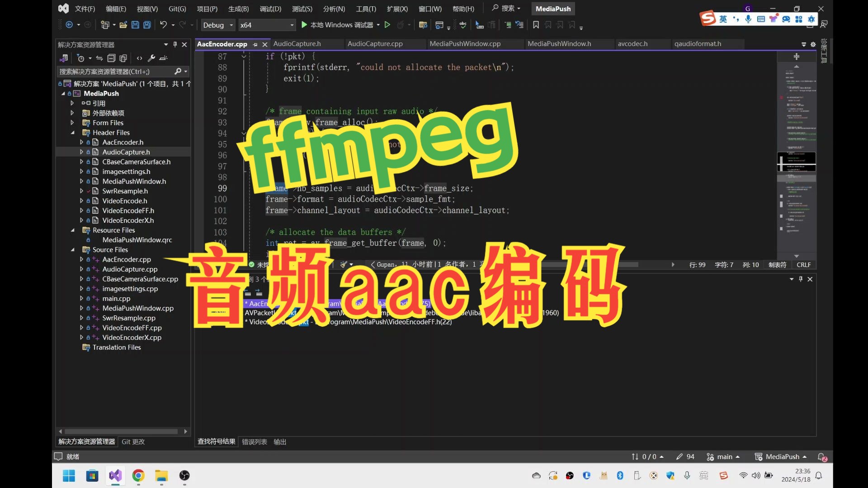Click the green Start Without Debugging arrow
Viewport: 868px width, 488px height.
click(x=387, y=25)
